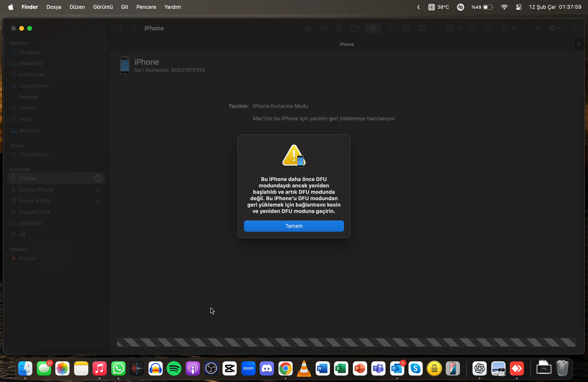Go back with the toolbar chevron
Image resolution: width=588 pixels, height=382 pixels.
click(x=120, y=28)
